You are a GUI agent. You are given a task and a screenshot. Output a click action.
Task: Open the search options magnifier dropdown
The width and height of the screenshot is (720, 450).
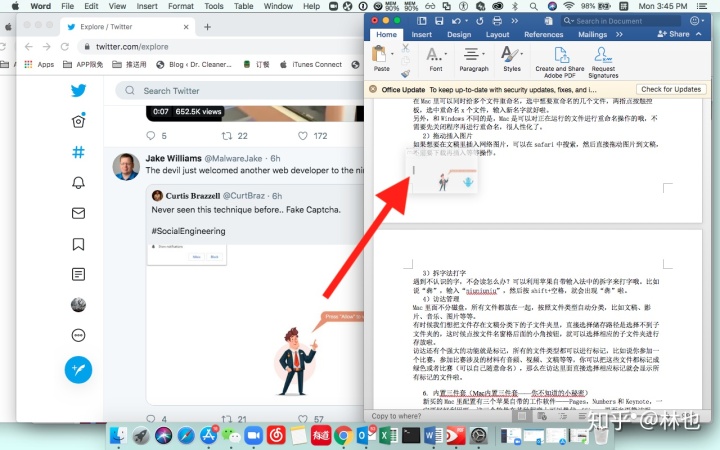[569, 21]
